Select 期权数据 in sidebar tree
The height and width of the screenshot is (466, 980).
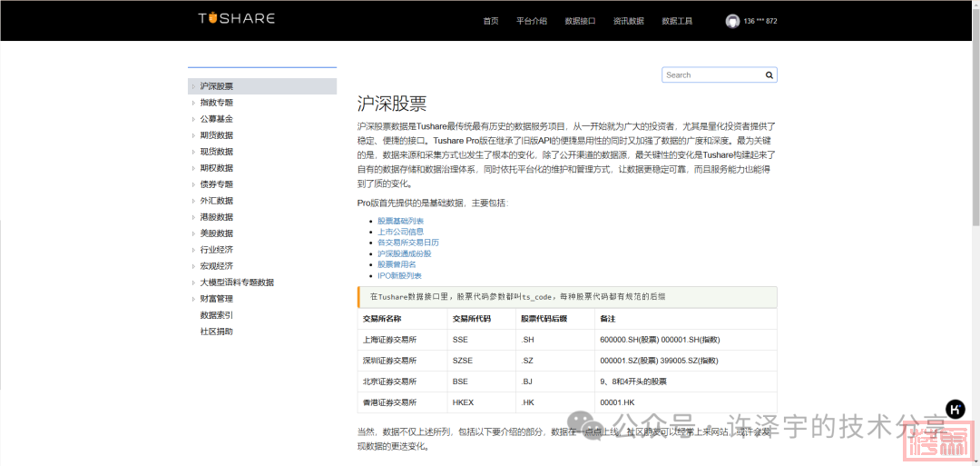click(216, 168)
